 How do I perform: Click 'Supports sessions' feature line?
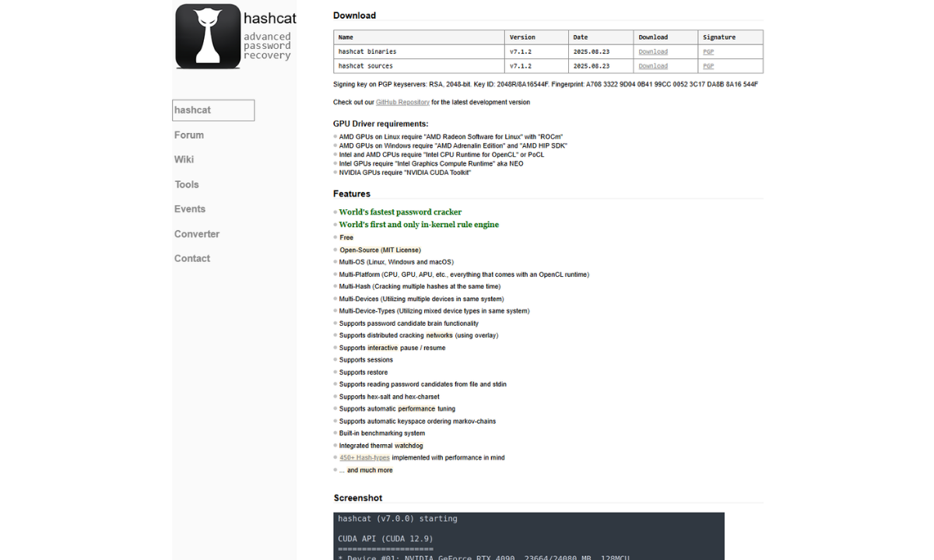coord(366,360)
